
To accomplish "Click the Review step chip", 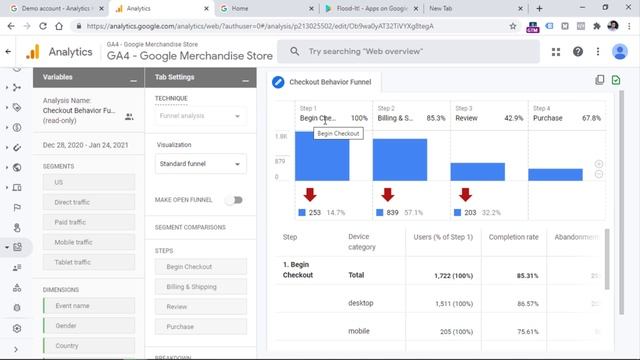I will point(200,307).
